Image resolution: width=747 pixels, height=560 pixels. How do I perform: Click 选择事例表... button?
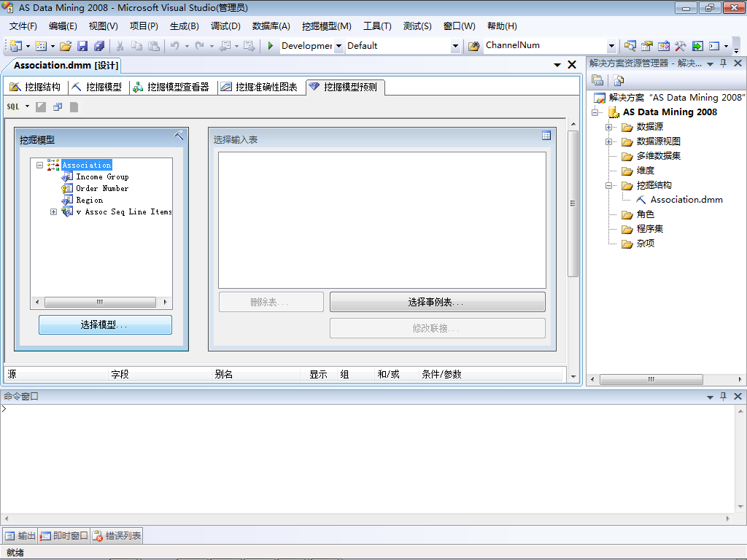pos(438,302)
